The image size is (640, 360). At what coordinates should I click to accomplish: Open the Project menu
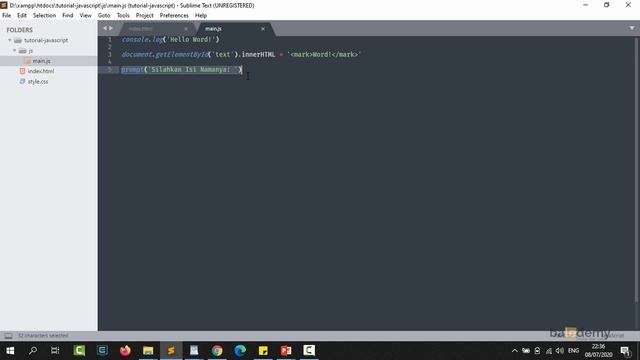click(x=144, y=16)
